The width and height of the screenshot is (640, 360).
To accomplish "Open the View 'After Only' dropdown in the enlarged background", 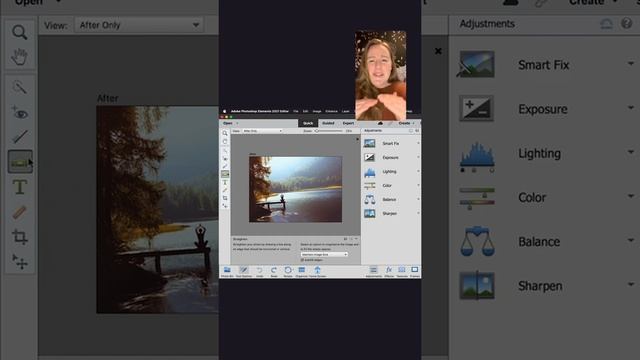I will 139,25.
